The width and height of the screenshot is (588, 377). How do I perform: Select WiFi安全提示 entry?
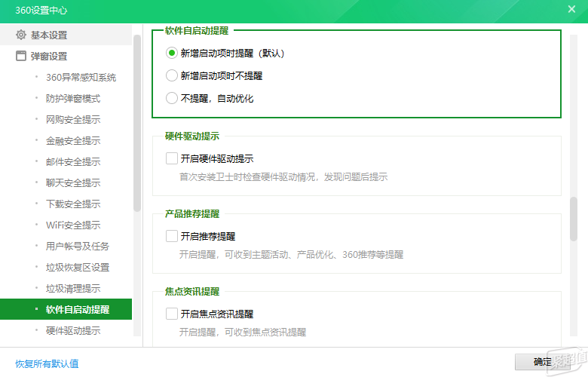pos(73,225)
